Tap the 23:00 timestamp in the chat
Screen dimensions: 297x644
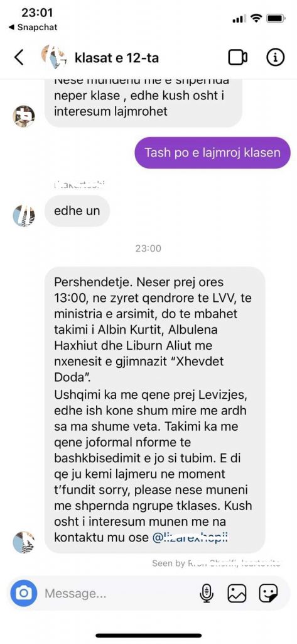pyautogui.click(x=148, y=248)
